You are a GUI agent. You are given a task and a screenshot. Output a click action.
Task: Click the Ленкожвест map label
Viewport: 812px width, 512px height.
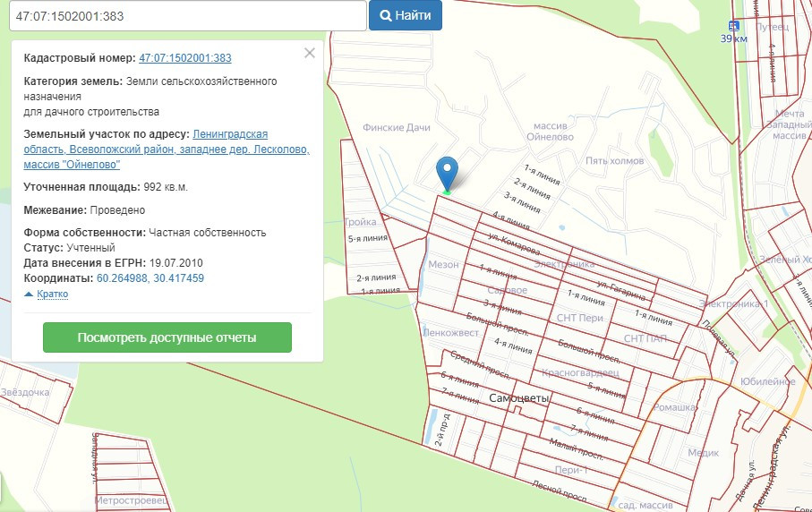(450, 332)
